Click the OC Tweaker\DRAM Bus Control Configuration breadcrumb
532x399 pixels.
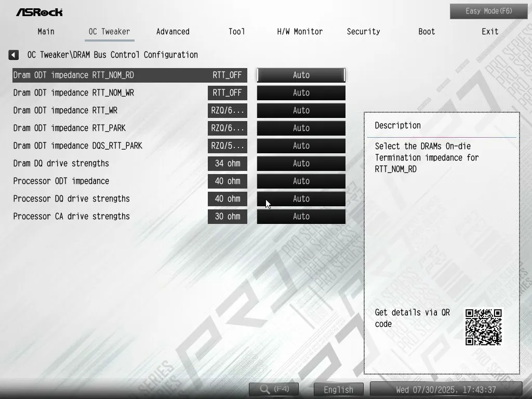(x=112, y=55)
